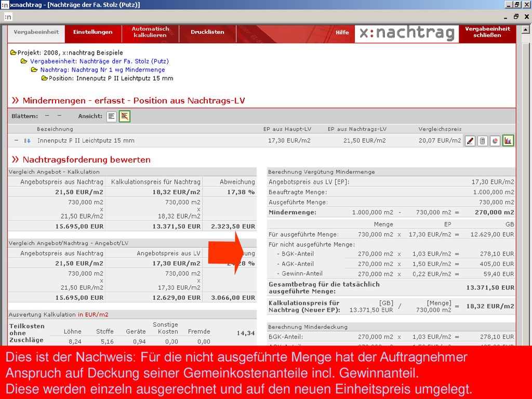Open the calculator icon for Innenputz position
Image resolution: width=532 pixels, height=399 pixels.
click(483, 140)
